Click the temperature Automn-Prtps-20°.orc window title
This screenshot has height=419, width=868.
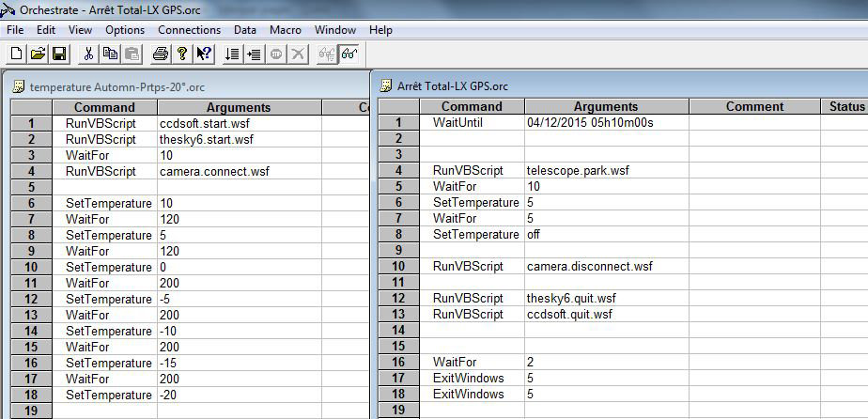pyautogui.click(x=116, y=86)
